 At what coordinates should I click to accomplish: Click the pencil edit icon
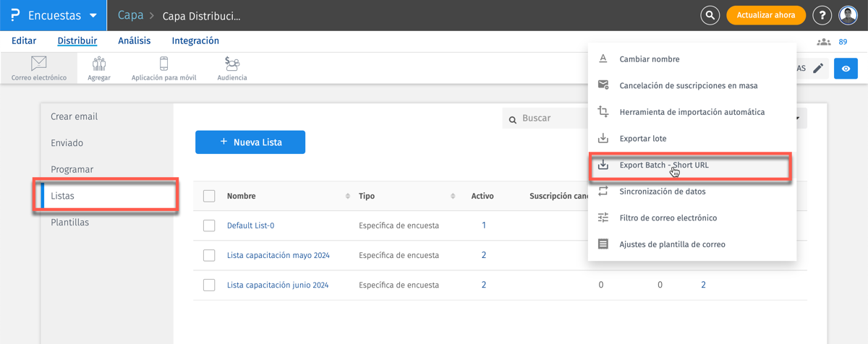(818, 69)
